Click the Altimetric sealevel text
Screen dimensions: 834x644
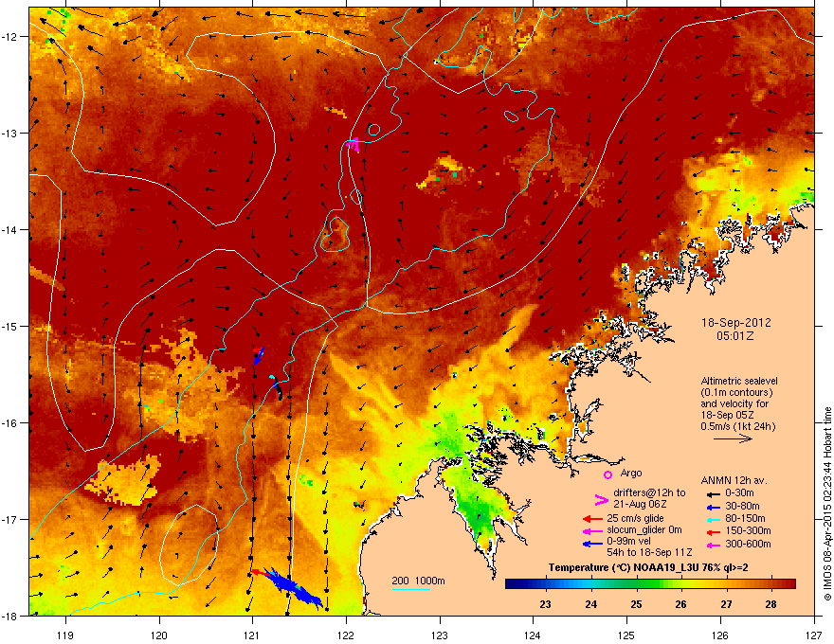(x=739, y=382)
